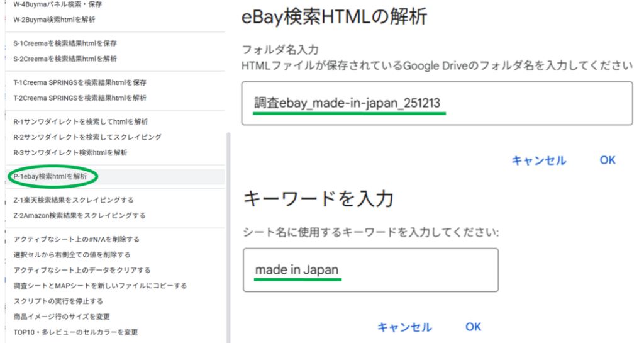Select W-2Buyma検索htmlを解析 menu item
The width and height of the screenshot is (644, 343).
coord(54,20)
